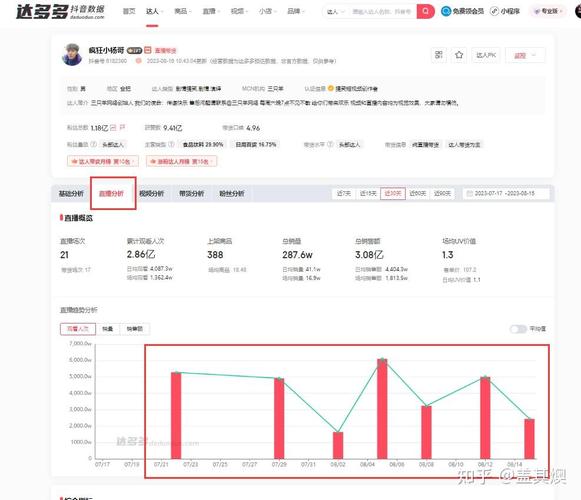The width and height of the screenshot is (581, 500).
Task: Click the 达人带货为主 method tag
Action: (x=464, y=145)
